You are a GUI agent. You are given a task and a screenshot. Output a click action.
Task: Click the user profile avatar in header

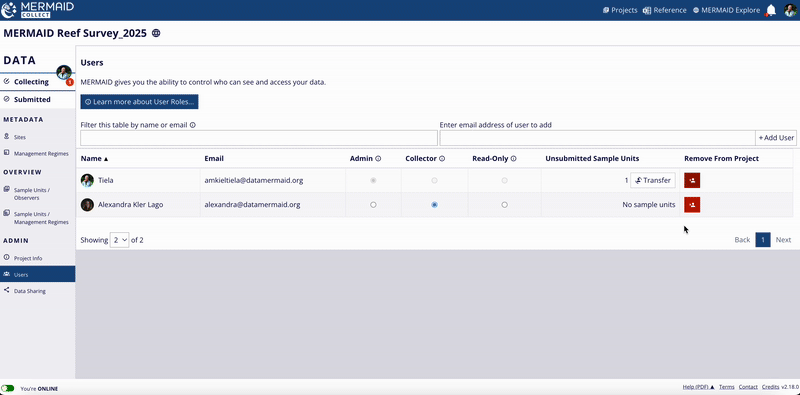tap(790, 10)
